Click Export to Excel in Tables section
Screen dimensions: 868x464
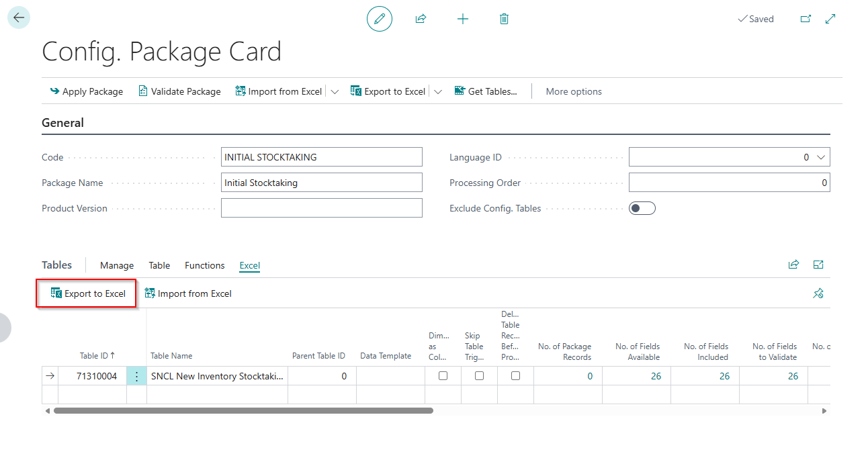pyautogui.click(x=88, y=293)
